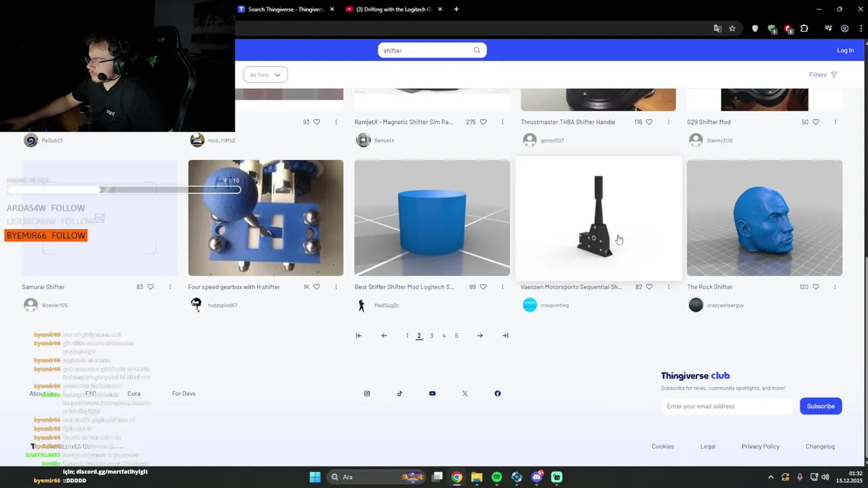Open a new browser tab
The height and width of the screenshot is (488, 868).
[456, 9]
